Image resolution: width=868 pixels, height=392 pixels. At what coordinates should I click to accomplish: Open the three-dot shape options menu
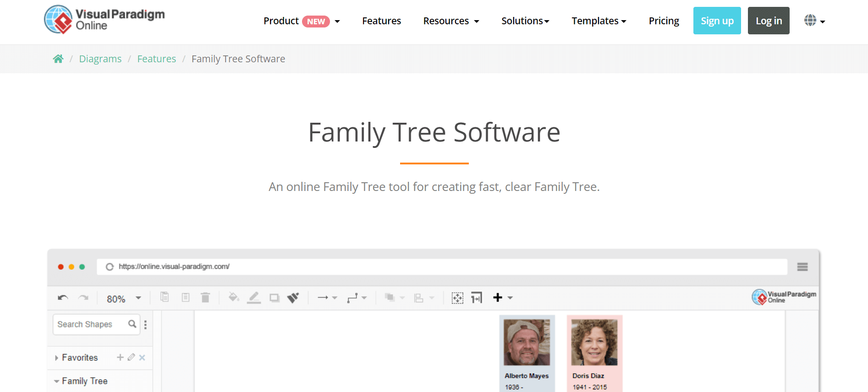(x=145, y=325)
